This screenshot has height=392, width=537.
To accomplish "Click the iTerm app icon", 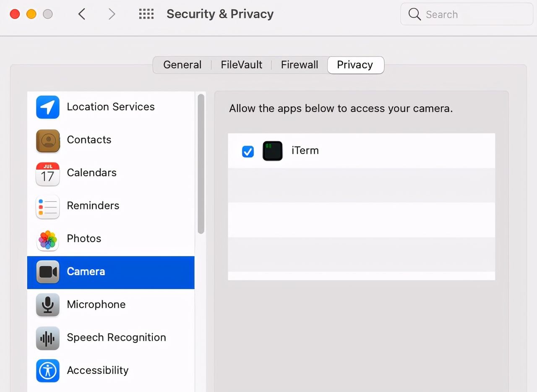I will [272, 151].
